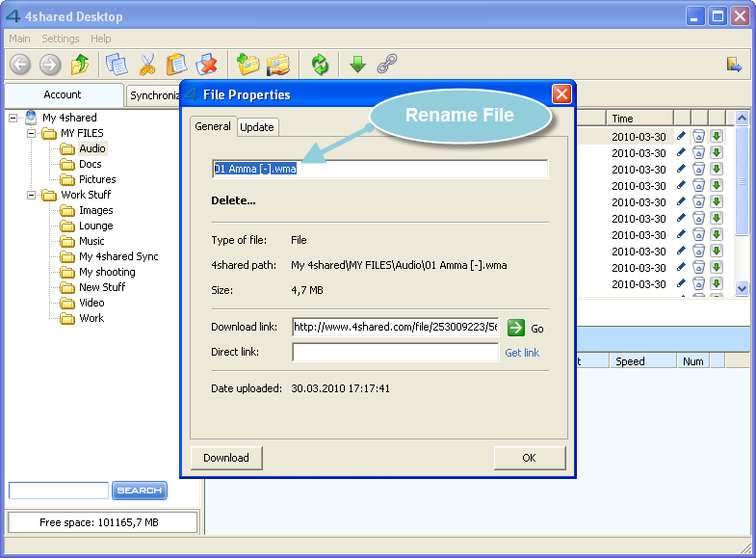Click the green Download arrow toolbar icon

tap(357, 65)
